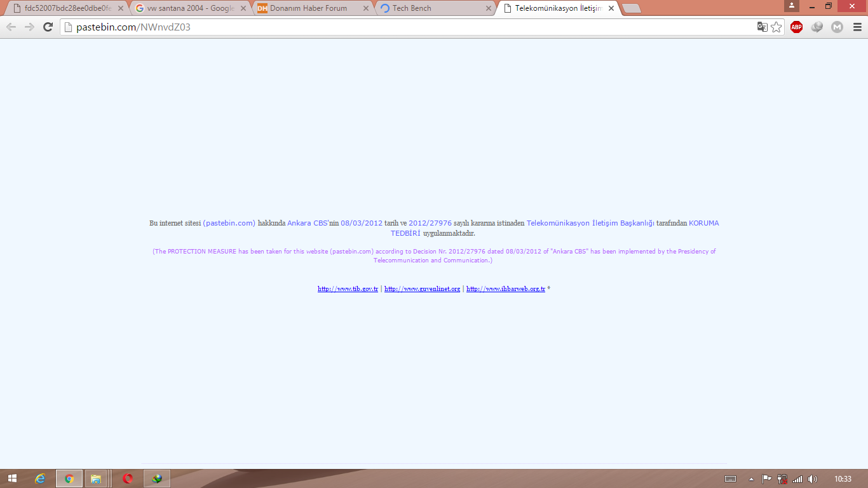
Task: Open the Chrome user profile button
Action: pos(792,6)
